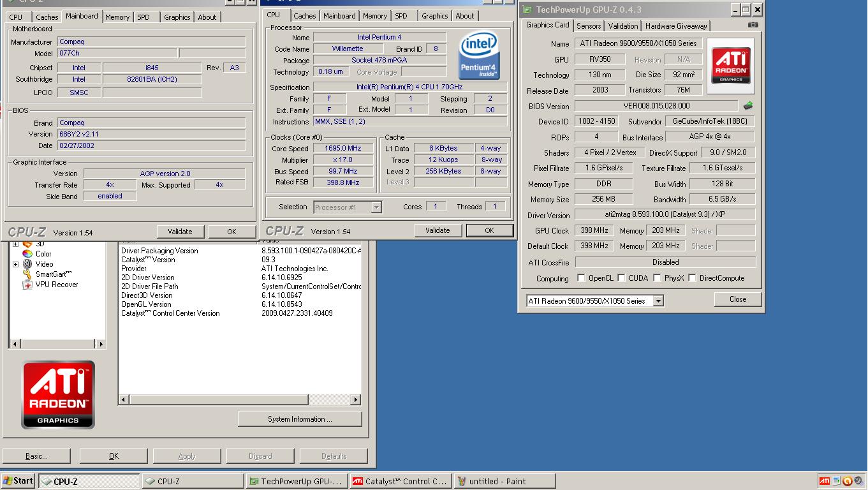
Task: Click the ATI tray icon in system tray
Action: pyautogui.click(x=825, y=481)
